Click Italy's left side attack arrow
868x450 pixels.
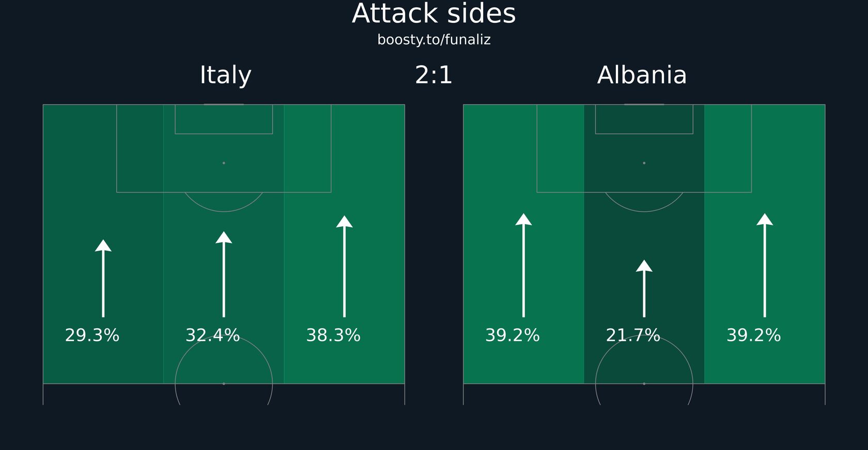coord(103,278)
